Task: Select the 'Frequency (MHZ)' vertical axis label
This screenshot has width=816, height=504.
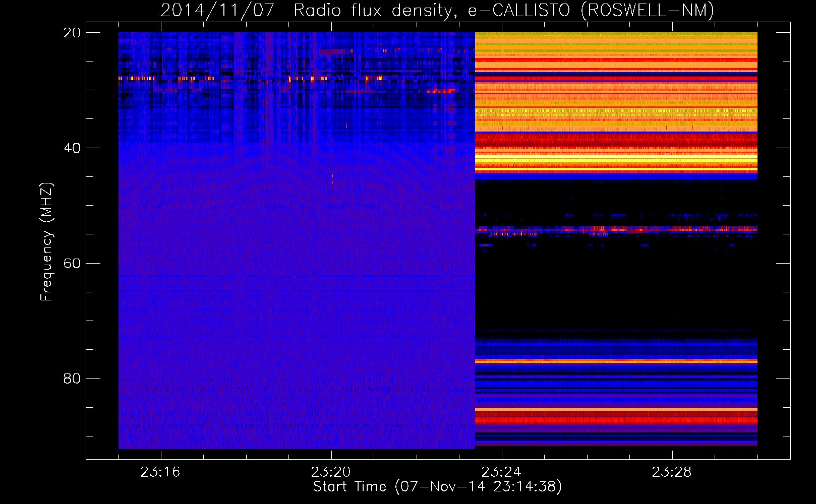Action: tap(46, 242)
